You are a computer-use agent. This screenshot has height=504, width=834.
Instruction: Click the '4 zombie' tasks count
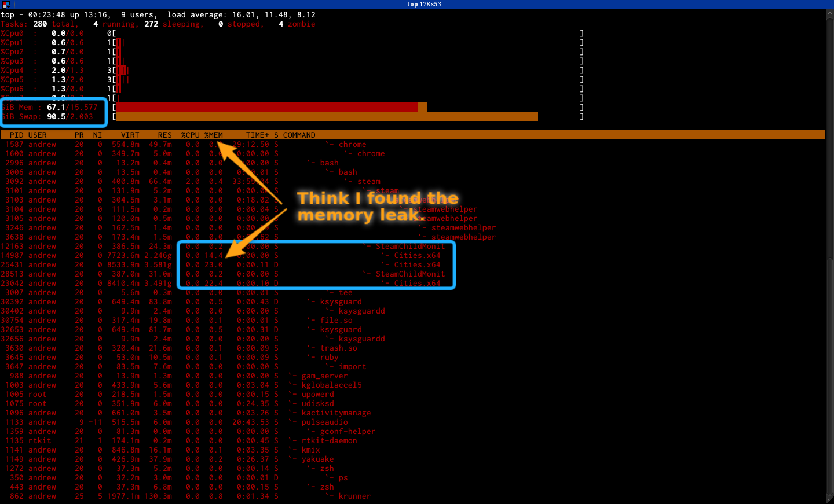point(297,24)
